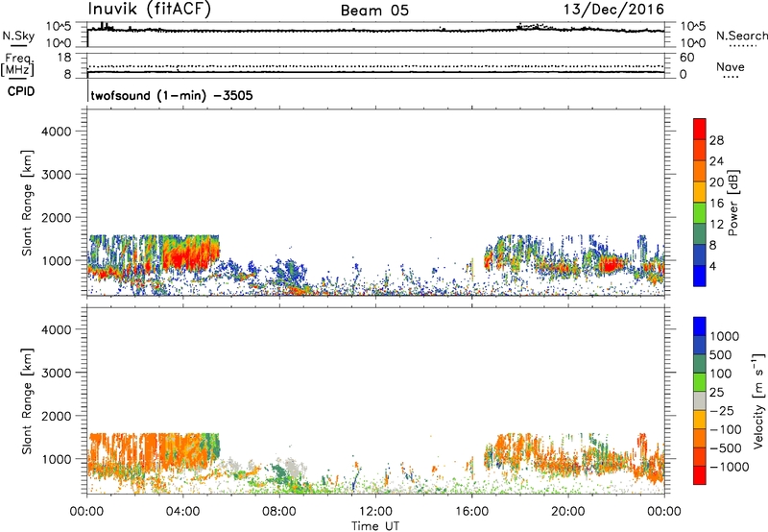Click the 'CPID' label
Image resolution: width=768 pixels, height=532 pixels.
point(21,91)
